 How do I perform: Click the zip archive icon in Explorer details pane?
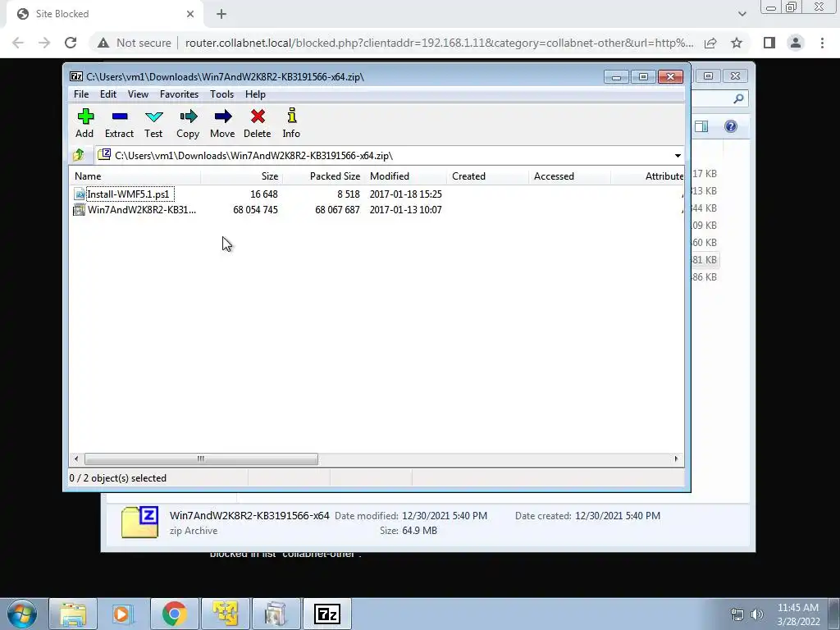tap(139, 522)
